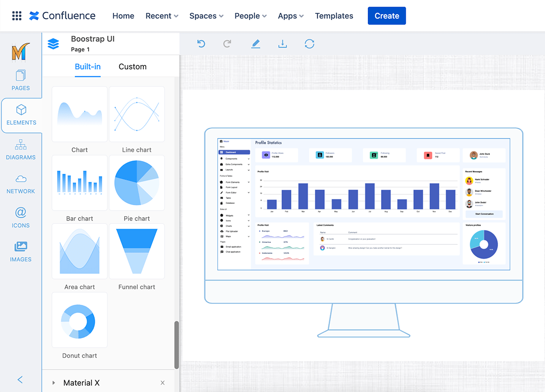Redo the last diagram change
This screenshot has width=545, height=392.
pyautogui.click(x=227, y=43)
